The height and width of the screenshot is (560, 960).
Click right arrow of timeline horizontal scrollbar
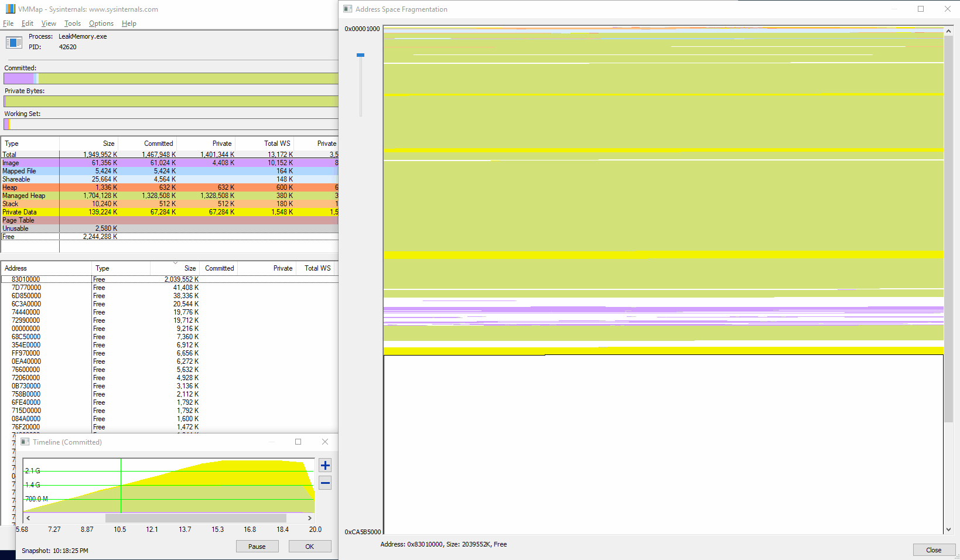click(x=309, y=518)
